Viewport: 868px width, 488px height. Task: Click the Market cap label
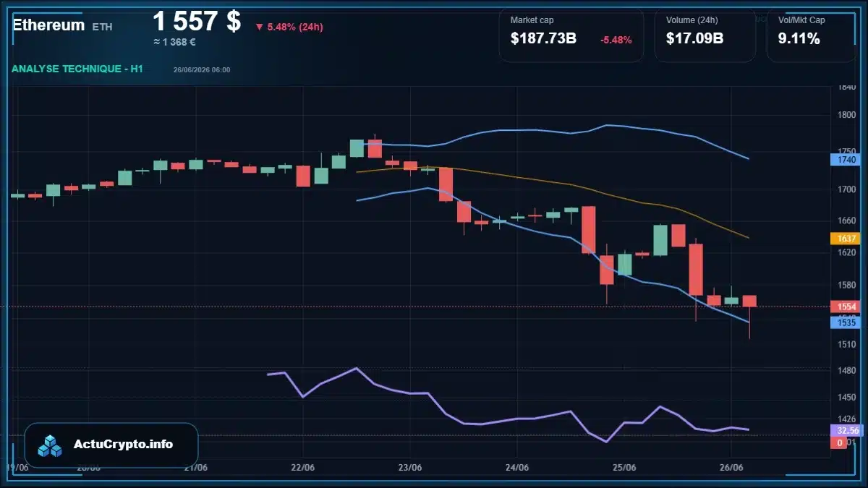pos(532,20)
